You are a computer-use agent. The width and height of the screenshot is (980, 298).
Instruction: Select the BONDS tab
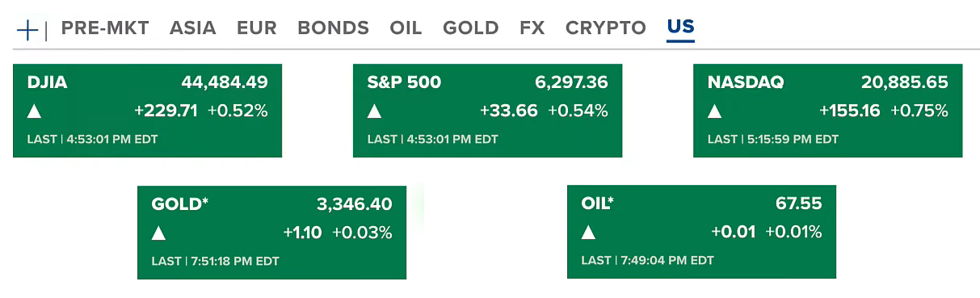(x=333, y=28)
